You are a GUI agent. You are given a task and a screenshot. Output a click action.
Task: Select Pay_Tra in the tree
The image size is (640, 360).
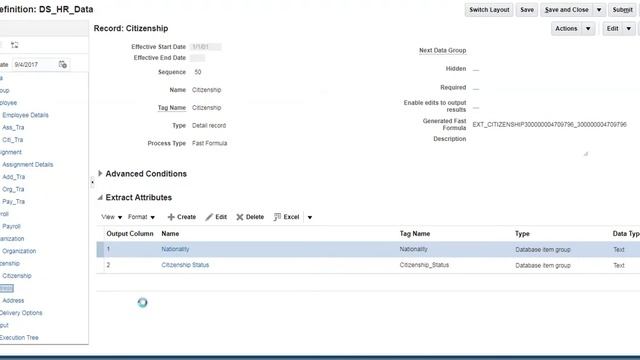13,201
